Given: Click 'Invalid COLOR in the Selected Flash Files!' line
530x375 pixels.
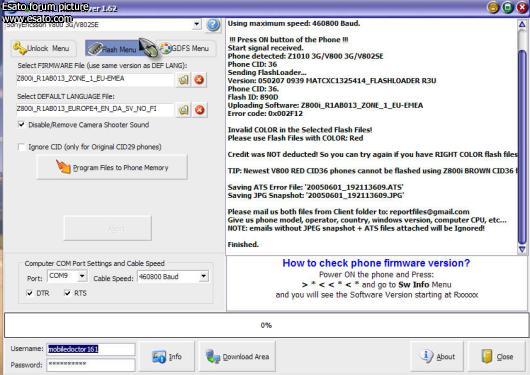Looking at the screenshot, I should tap(300, 130).
